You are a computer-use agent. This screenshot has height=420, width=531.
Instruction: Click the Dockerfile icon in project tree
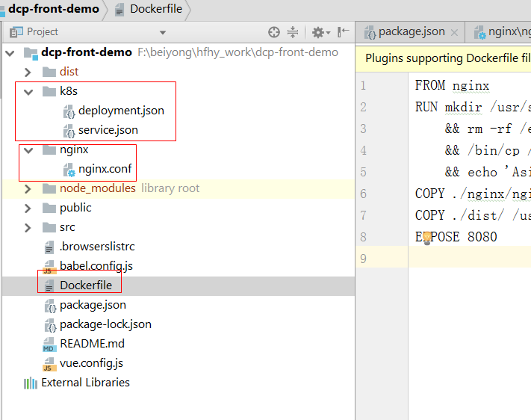49,285
